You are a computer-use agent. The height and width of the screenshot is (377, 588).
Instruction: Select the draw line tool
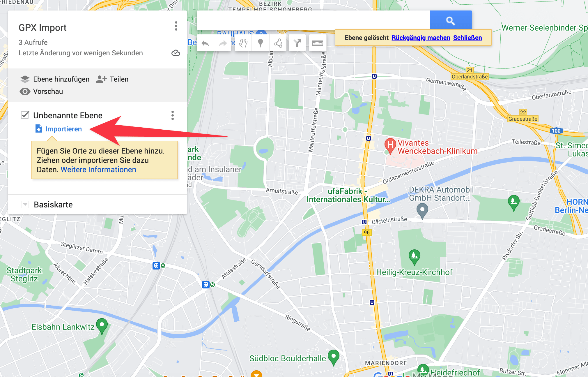point(278,43)
